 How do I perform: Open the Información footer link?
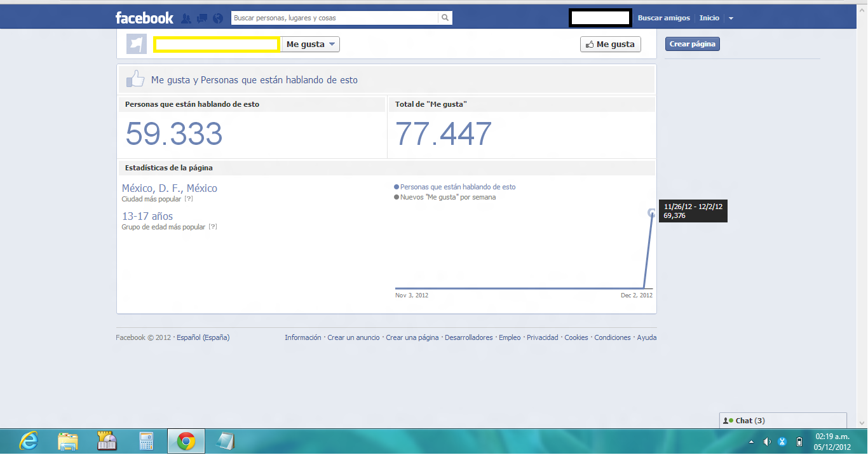tap(303, 337)
